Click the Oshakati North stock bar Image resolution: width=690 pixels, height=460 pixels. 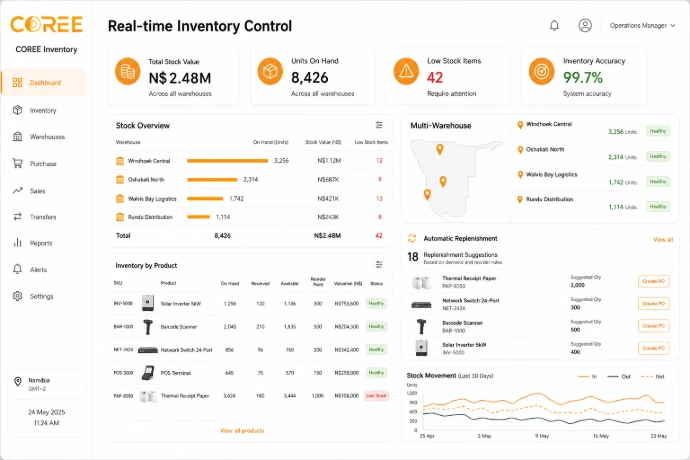[x=212, y=180]
